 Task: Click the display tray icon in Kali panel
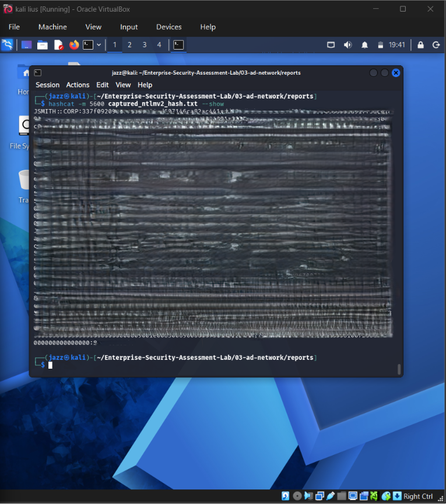[331, 45]
